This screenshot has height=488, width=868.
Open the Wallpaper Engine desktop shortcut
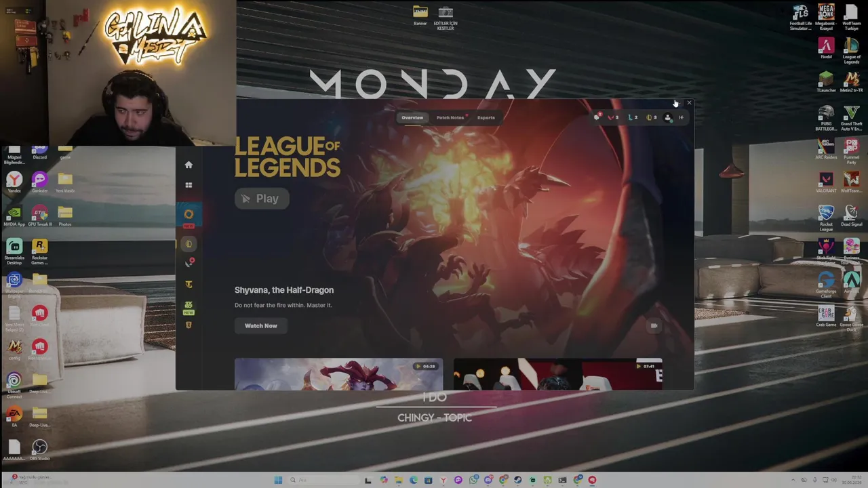pyautogui.click(x=14, y=283)
